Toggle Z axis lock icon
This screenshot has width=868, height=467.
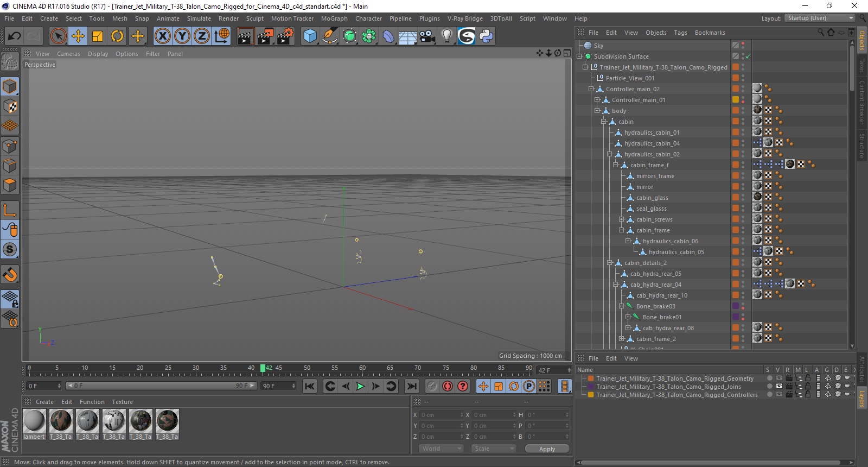(x=202, y=36)
